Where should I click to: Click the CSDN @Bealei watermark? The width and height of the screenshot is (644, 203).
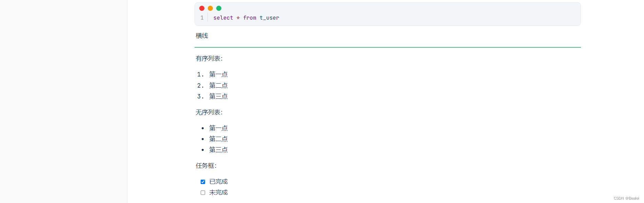tap(626, 198)
